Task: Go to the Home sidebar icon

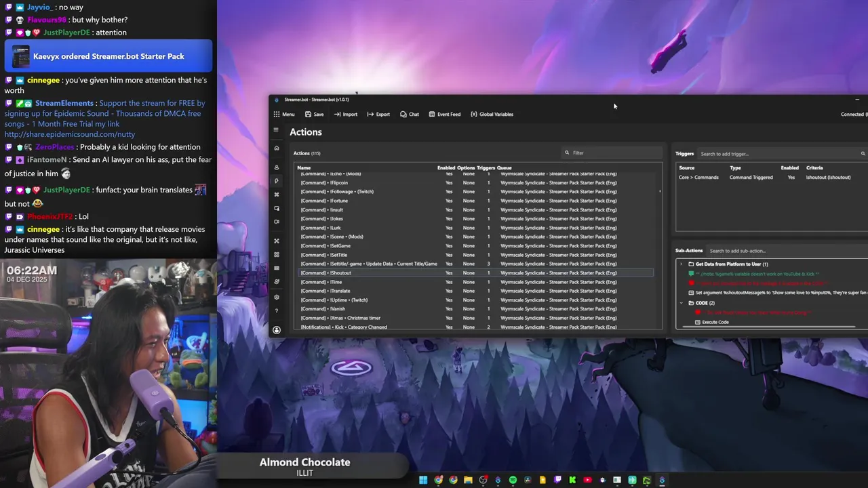Action: pos(276,148)
